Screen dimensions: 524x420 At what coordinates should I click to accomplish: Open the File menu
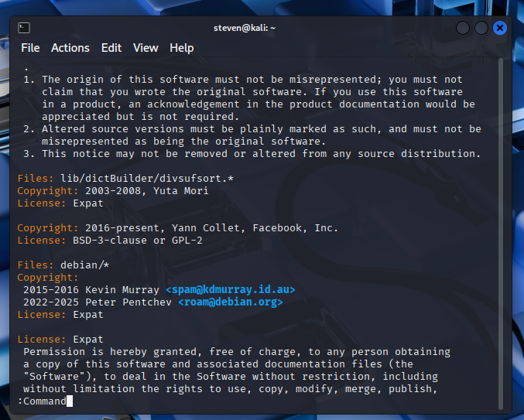click(x=30, y=48)
